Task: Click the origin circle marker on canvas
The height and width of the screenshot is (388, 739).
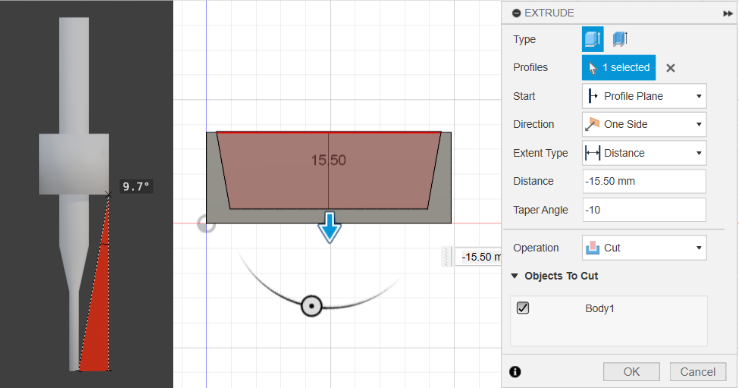Action: click(x=206, y=224)
